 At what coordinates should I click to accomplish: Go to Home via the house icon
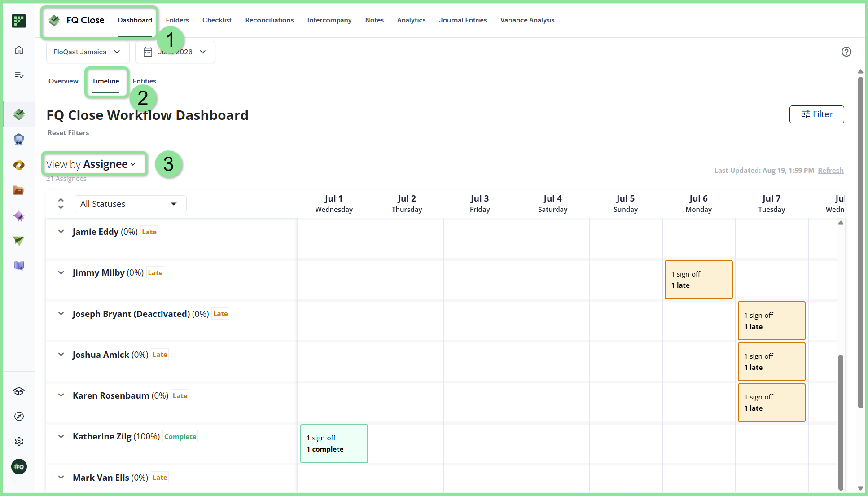19,50
